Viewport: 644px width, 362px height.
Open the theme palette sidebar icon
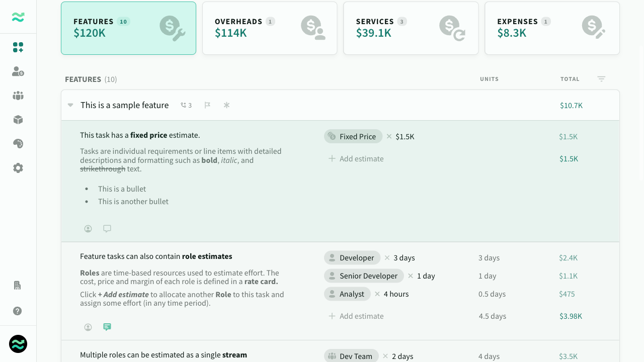point(18,144)
